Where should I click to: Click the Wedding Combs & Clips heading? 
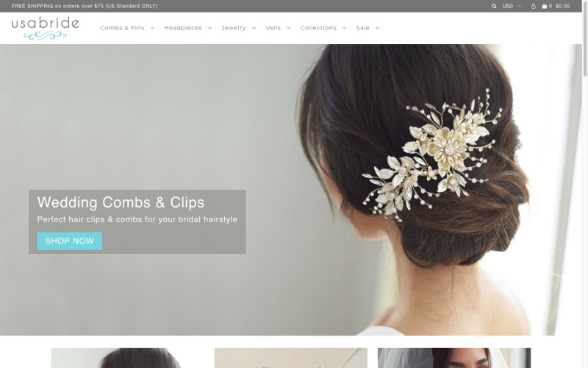(x=121, y=202)
